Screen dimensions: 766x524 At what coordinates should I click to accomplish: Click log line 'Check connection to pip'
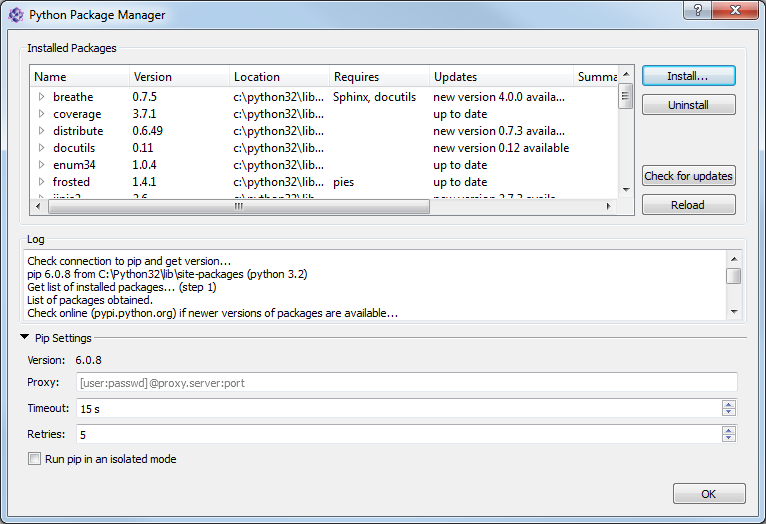pos(129,261)
